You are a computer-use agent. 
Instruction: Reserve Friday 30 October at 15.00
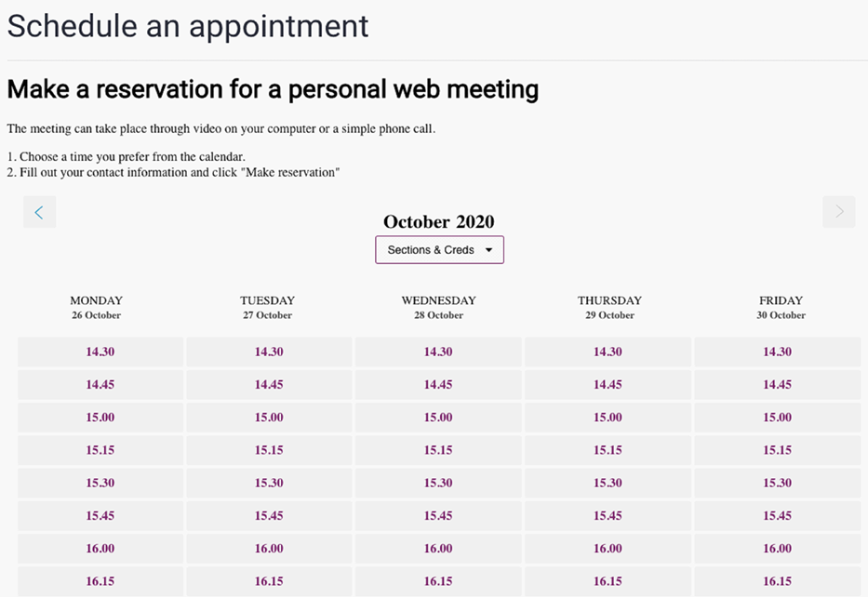pos(777,418)
